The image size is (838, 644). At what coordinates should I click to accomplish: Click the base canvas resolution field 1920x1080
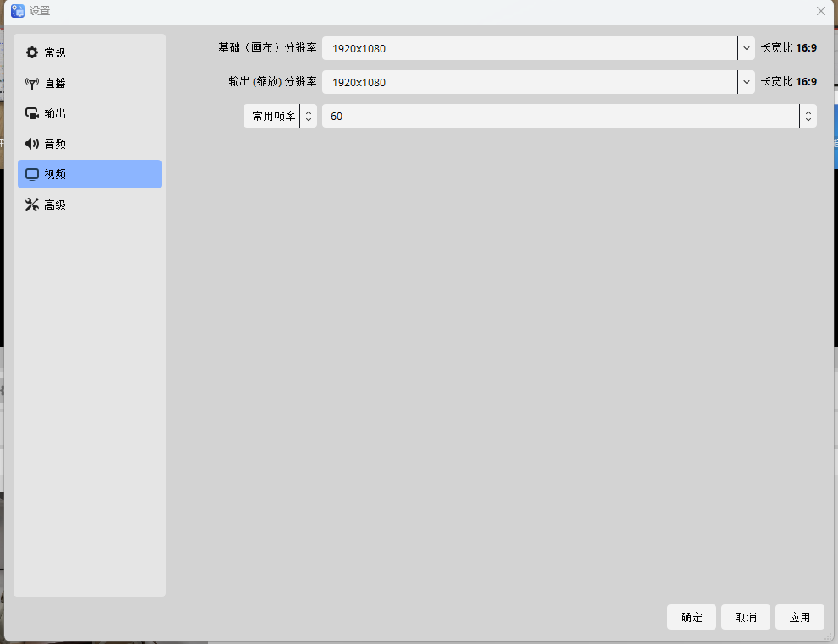click(x=529, y=48)
